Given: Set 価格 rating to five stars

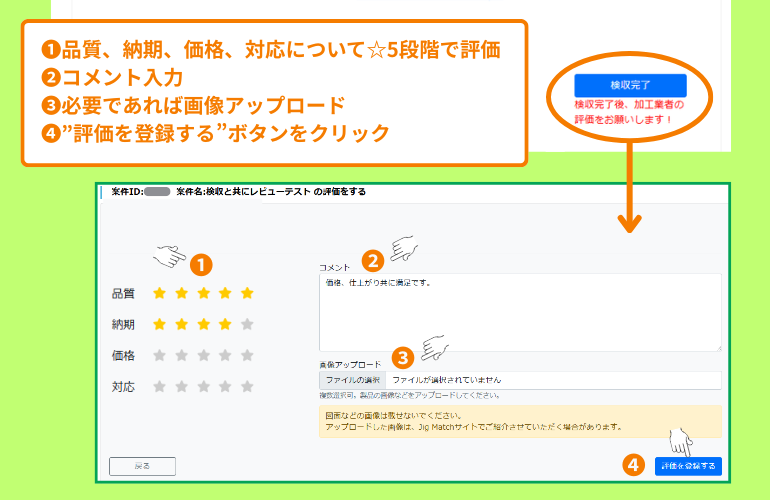Looking at the screenshot, I should coord(248,355).
